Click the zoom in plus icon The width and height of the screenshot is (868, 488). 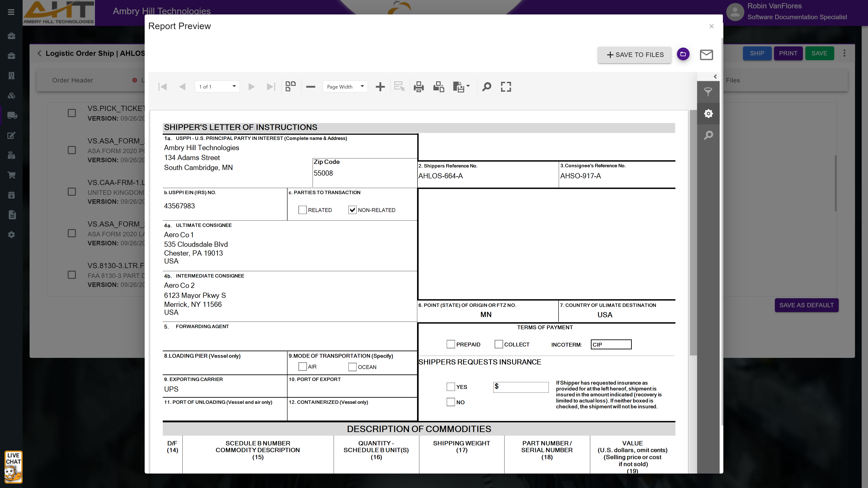[x=380, y=87]
